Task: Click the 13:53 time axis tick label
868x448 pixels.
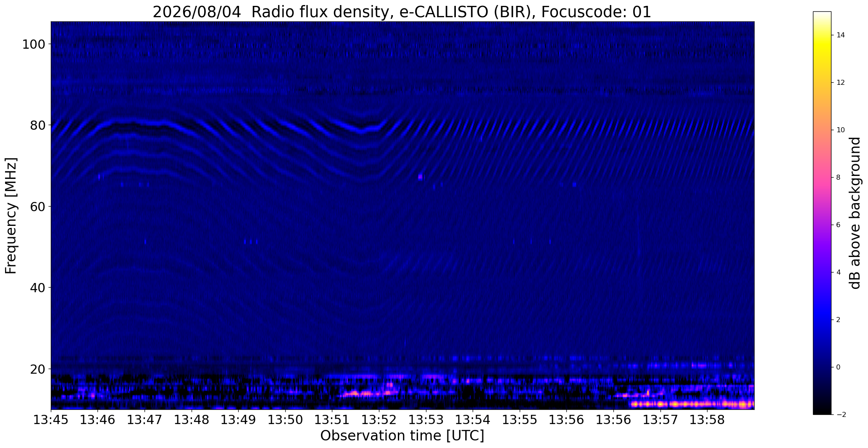Action: point(426,420)
